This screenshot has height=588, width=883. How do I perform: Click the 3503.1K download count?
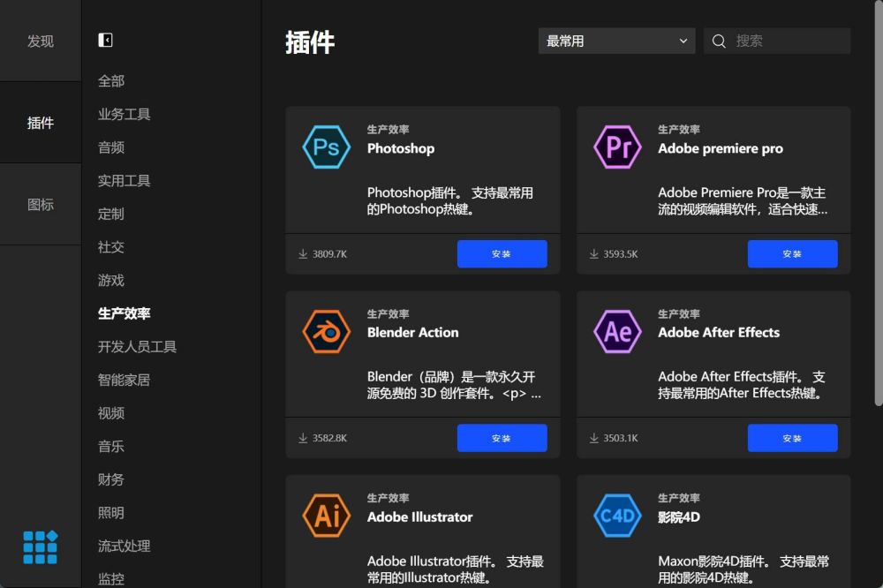621,438
